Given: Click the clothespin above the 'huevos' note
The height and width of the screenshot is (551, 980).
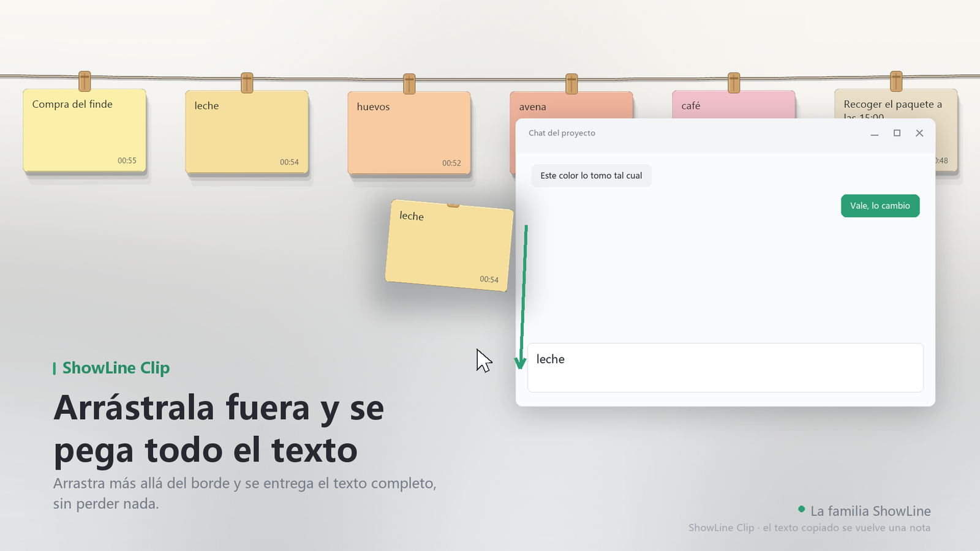Looking at the screenshot, I should click(x=409, y=84).
